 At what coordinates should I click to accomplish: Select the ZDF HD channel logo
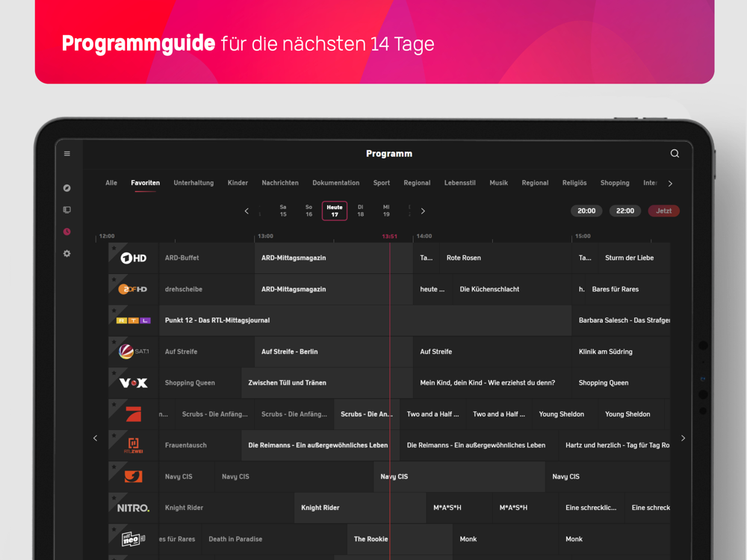coord(133,289)
